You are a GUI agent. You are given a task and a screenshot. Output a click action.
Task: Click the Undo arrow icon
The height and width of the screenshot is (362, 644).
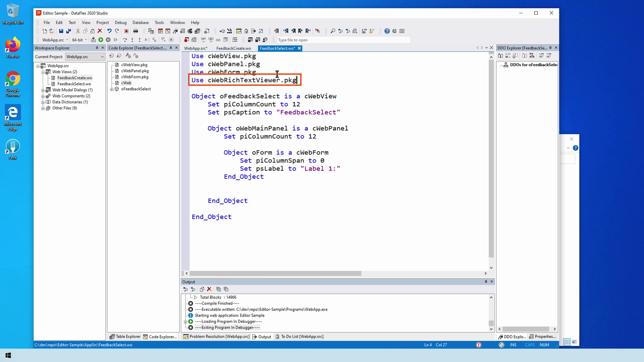[109, 31]
